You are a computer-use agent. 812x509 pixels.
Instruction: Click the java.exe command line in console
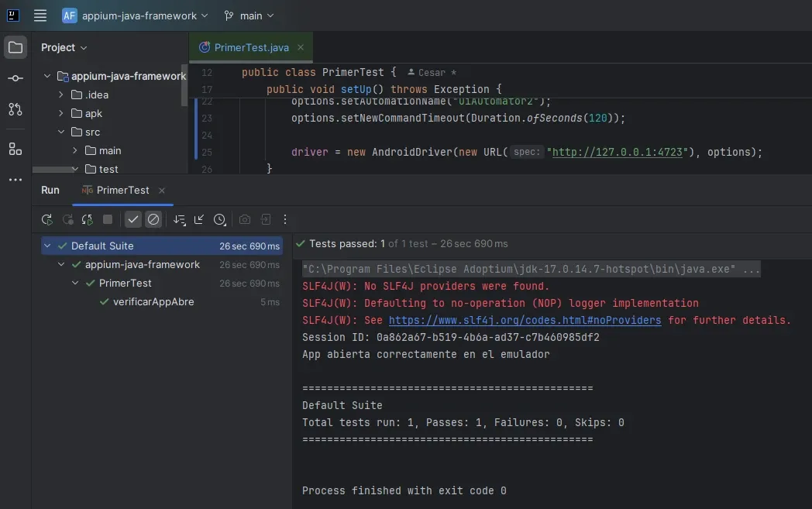[532, 269]
